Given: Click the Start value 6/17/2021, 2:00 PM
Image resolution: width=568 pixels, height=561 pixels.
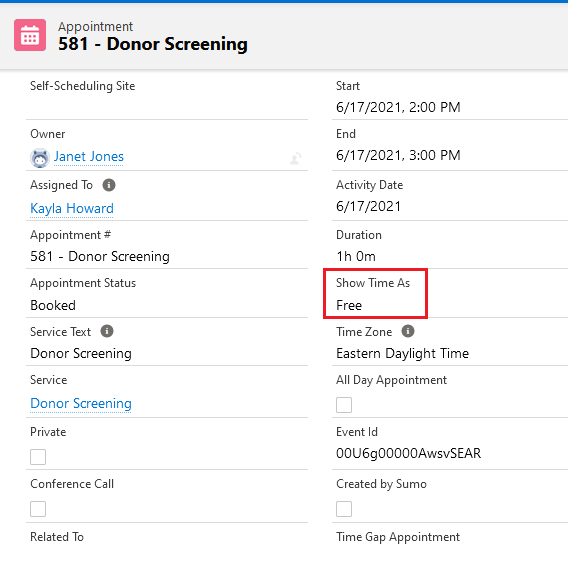Looking at the screenshot, I should [398, 107].
